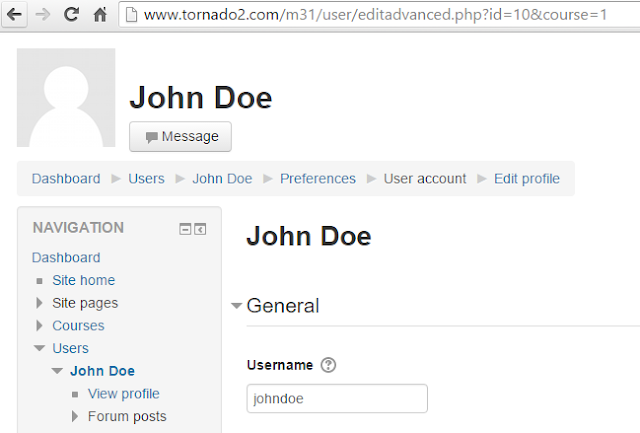Go to browser home icon
The image size is (640, 433).
99,15
